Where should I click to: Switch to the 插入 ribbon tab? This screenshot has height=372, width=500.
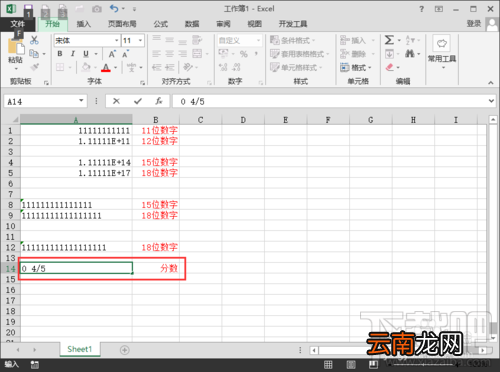(x=84, y=24)
